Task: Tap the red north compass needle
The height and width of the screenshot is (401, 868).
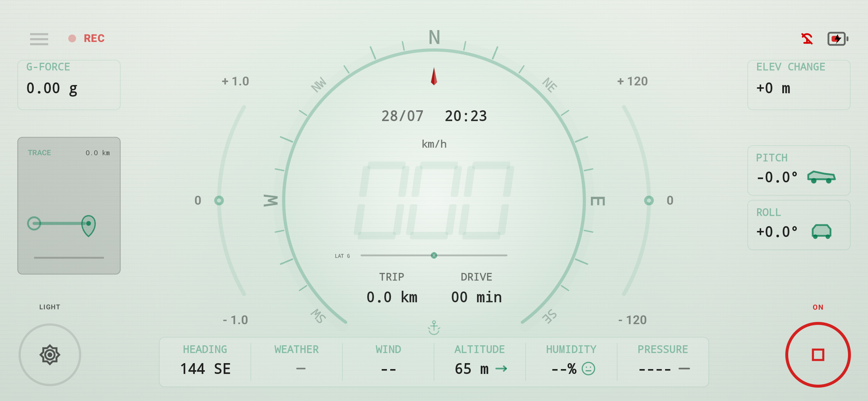Action: (x=434, y=76)
